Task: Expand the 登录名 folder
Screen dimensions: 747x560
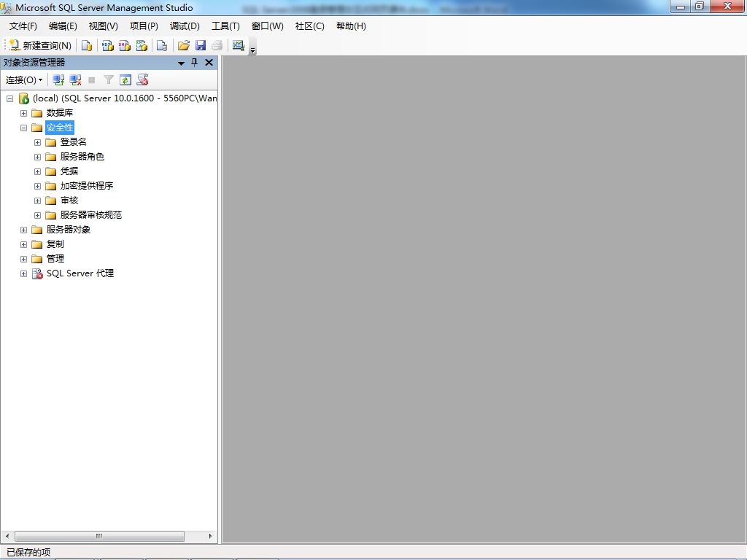Action: pyautogui.click(x=37, y=142)
